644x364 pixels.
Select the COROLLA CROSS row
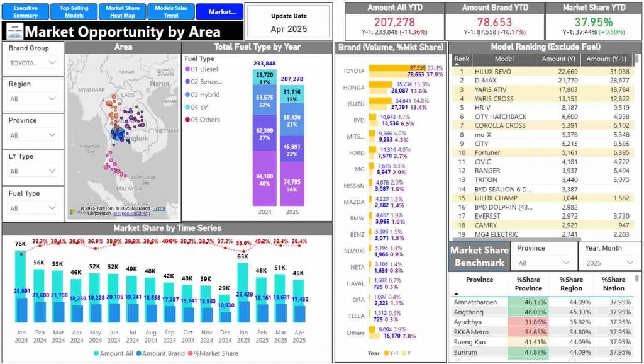542,125
